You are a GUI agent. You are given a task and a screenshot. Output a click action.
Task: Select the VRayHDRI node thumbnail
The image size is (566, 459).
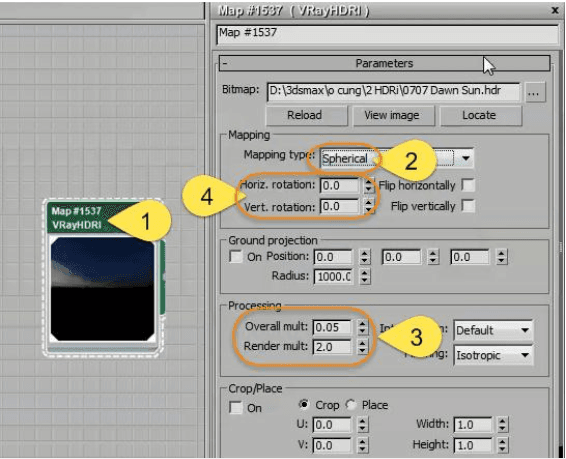(103, 289)
